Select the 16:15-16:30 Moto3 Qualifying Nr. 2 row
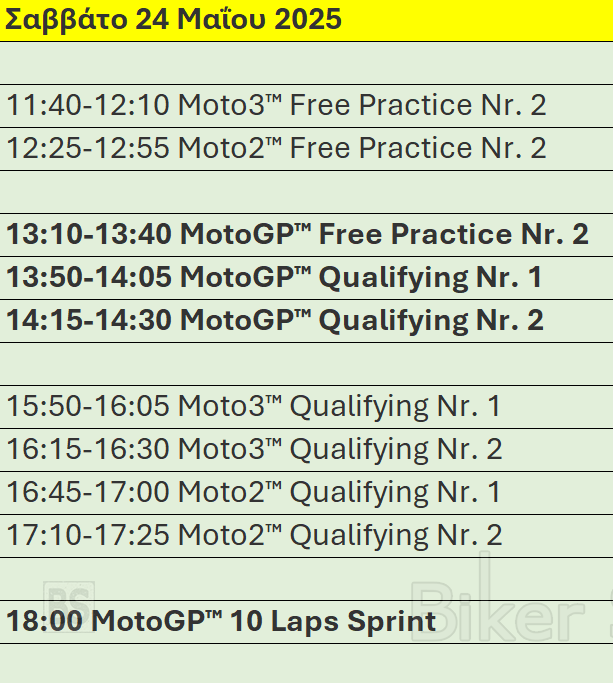 pyautogui.click(x=306, y=450)
